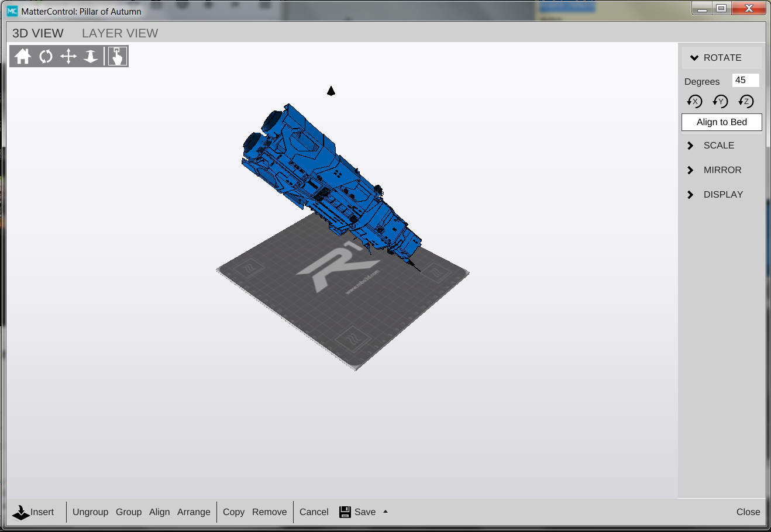Select the Pan (translate) view tool

click(68, 56)
